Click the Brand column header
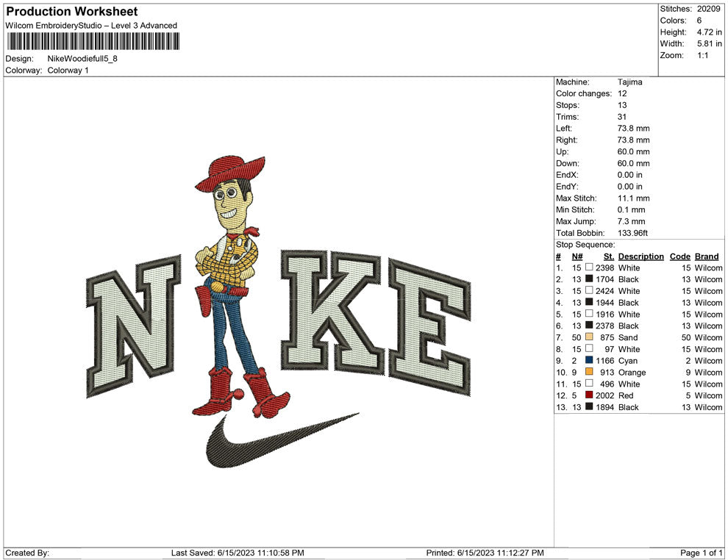728x560 pixels. click(707, 256)
